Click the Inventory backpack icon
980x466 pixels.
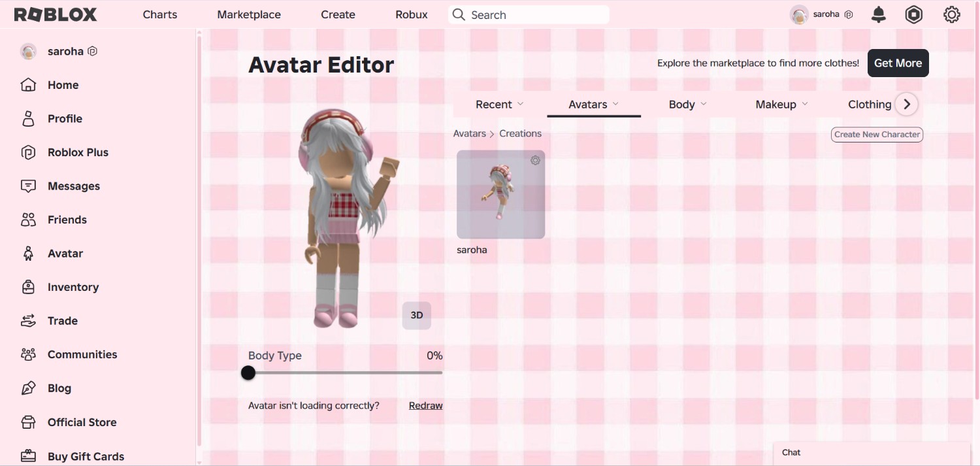click(28, 287)
